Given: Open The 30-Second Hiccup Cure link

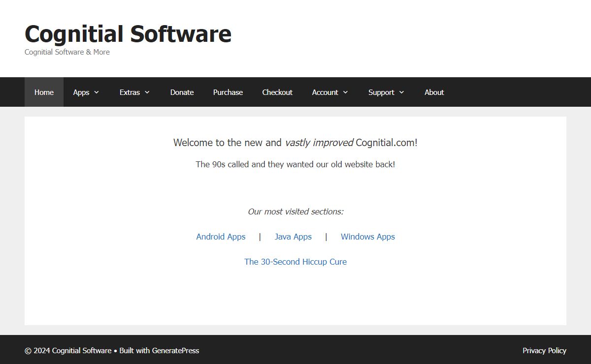Looking at the screenshot, I should coord(295,262).
